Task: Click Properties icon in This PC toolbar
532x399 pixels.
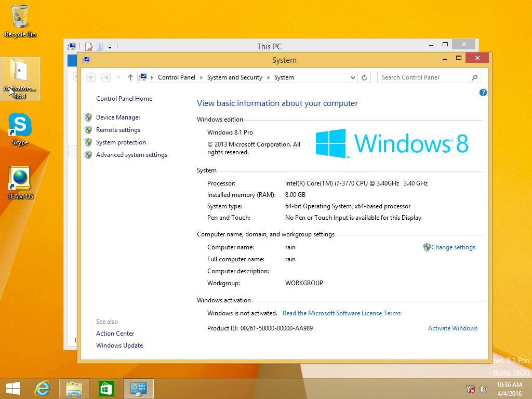Action: 89,46
